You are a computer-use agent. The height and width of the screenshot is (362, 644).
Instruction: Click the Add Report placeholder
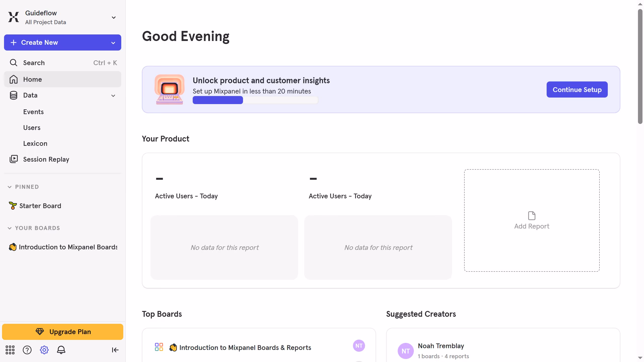(x=532, y=220)
